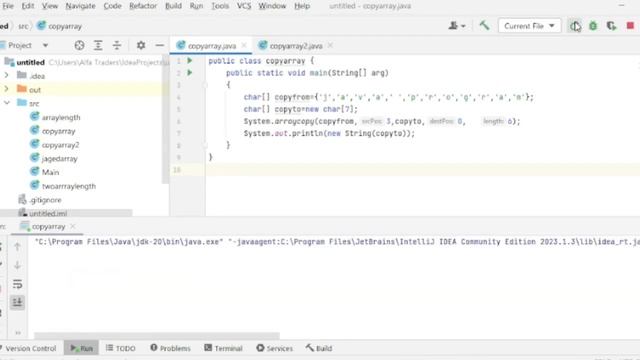Open the Build menu

[x=173, y=6]
